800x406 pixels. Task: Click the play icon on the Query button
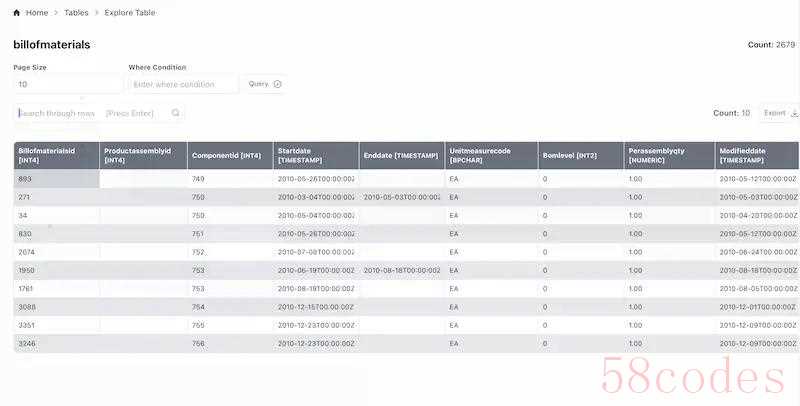click(x=278, y=84)
